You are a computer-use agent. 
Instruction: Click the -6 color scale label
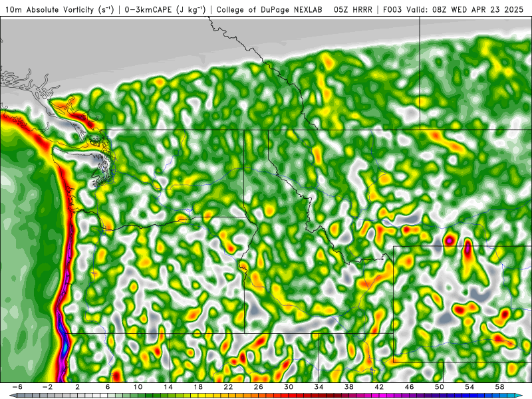(x=17, y=387)
